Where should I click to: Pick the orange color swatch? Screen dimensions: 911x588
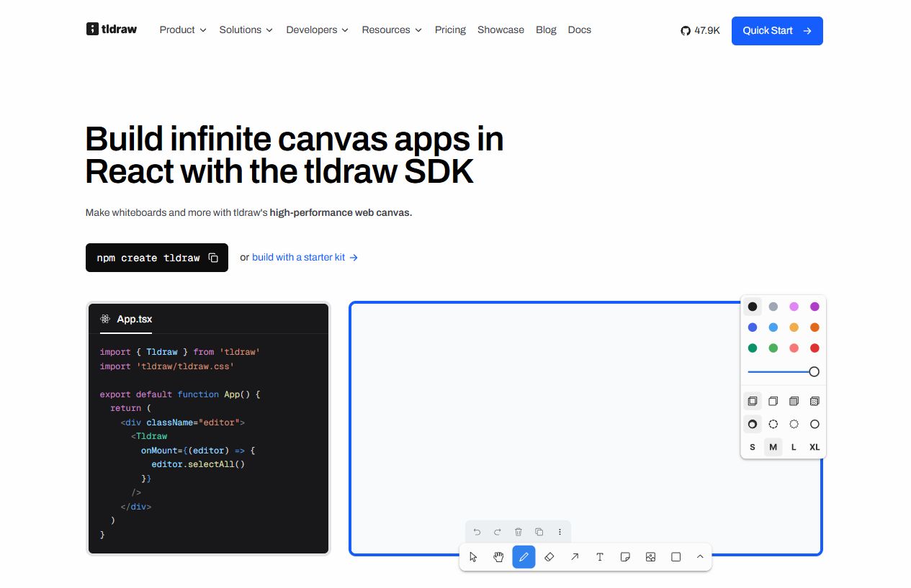[814, 327]
